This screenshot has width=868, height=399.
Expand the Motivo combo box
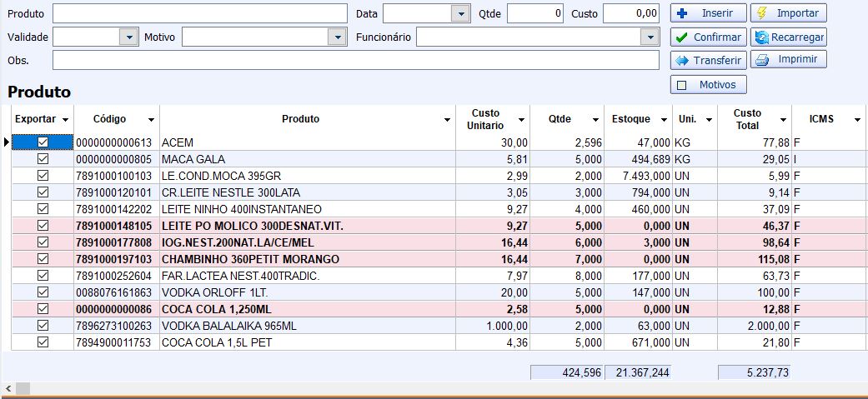pyautogui.click(x=337, y=37)
